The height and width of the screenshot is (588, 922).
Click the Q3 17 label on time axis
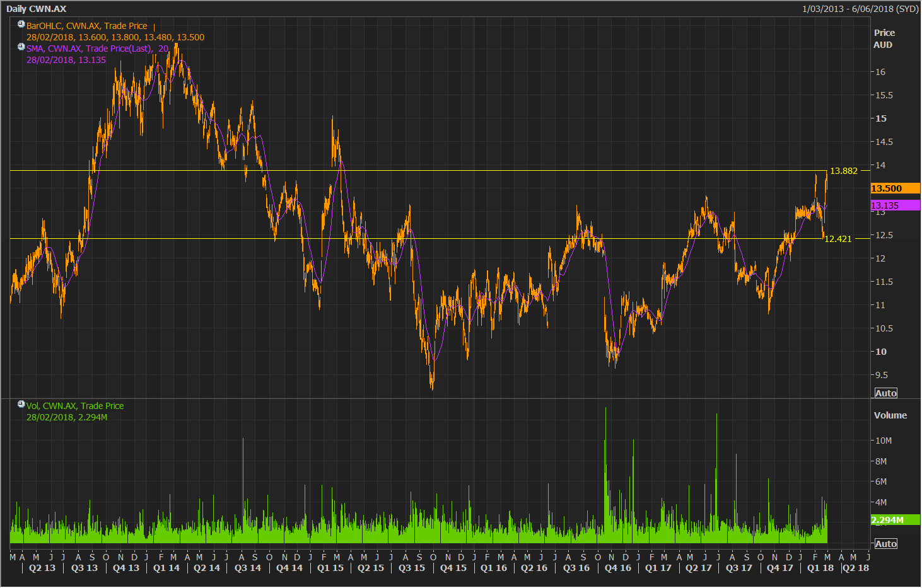point(738,568)
